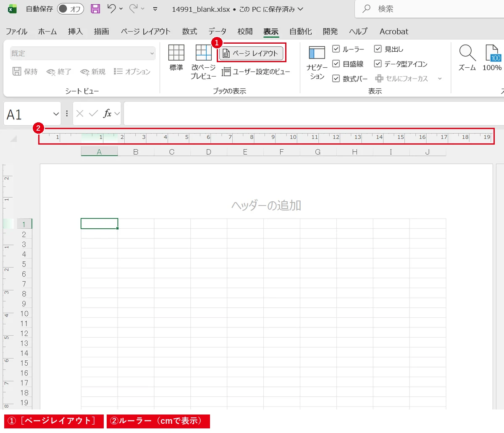This screenshot has height=433, width=504.
Task: Open the 描画 tab
Action: [x=102, y=32]
